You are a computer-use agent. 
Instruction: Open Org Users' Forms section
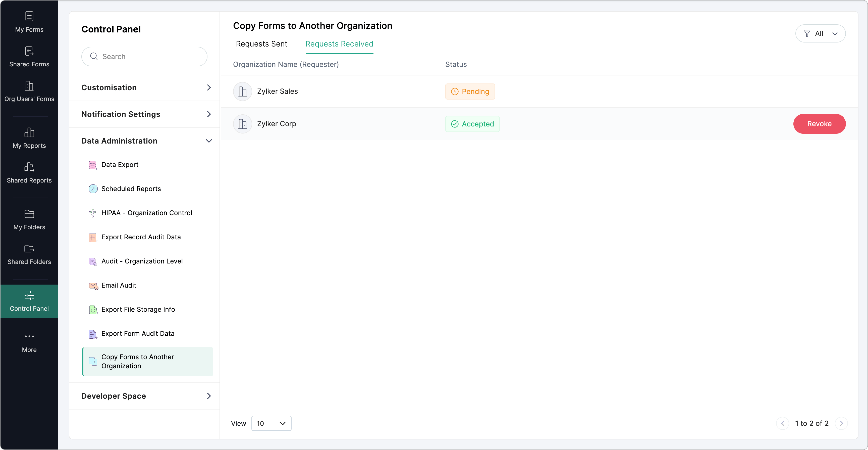point(29,91)
